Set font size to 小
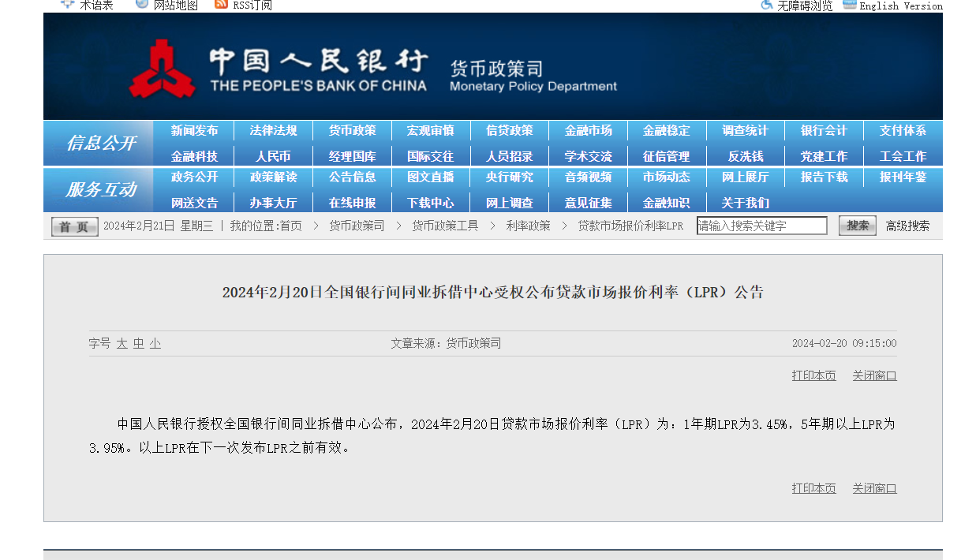The image size is (976, 560). [155, 344]
